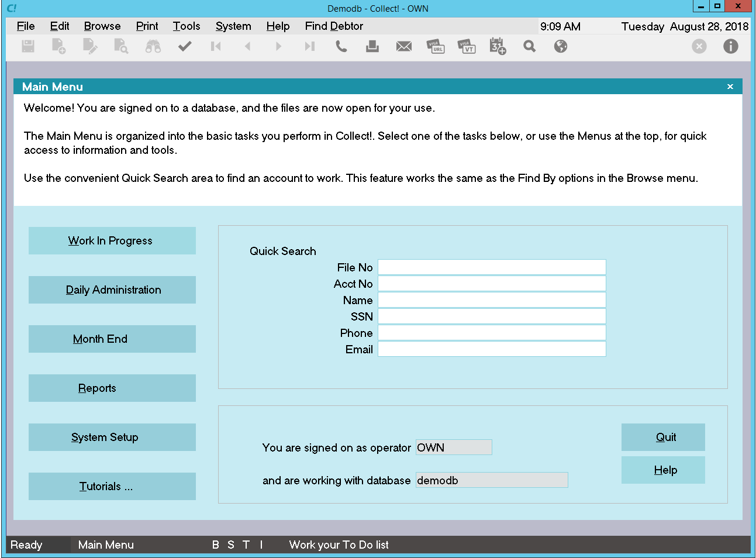Click the File No input field
The image size is (756, 558).
(492, 267)
